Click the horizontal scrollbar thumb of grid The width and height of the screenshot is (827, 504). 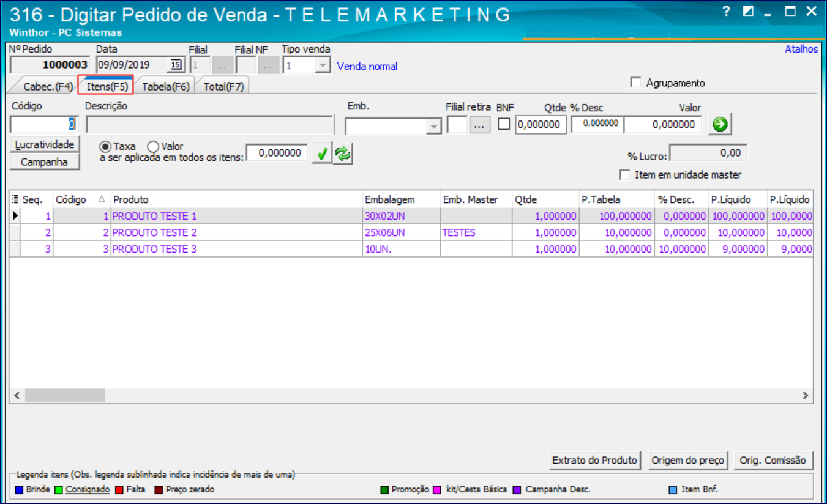(65, 396)
